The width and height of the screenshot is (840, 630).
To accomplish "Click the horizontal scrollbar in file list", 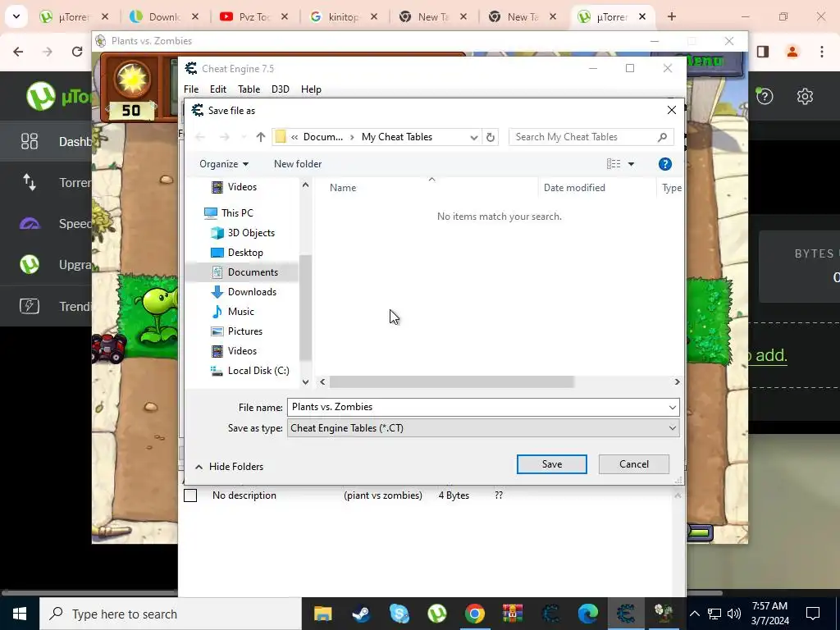I will (x=452, y=382).
